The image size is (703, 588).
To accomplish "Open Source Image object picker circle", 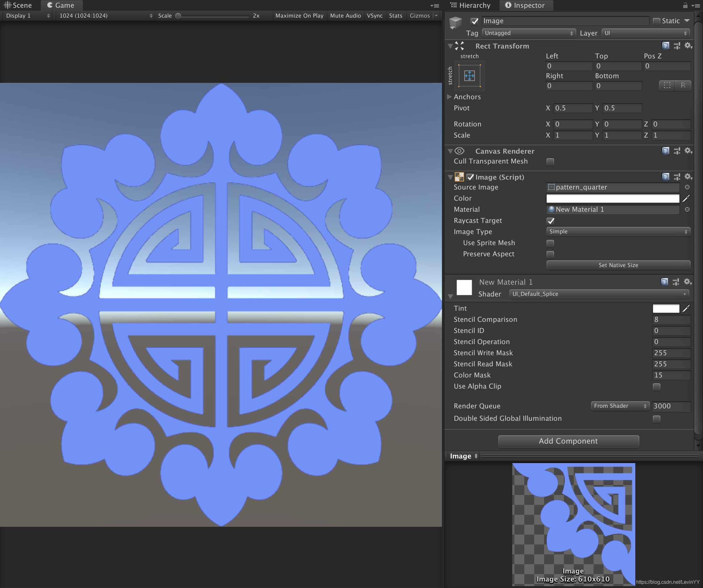I will pyautogui.click(x=687, y=187).
